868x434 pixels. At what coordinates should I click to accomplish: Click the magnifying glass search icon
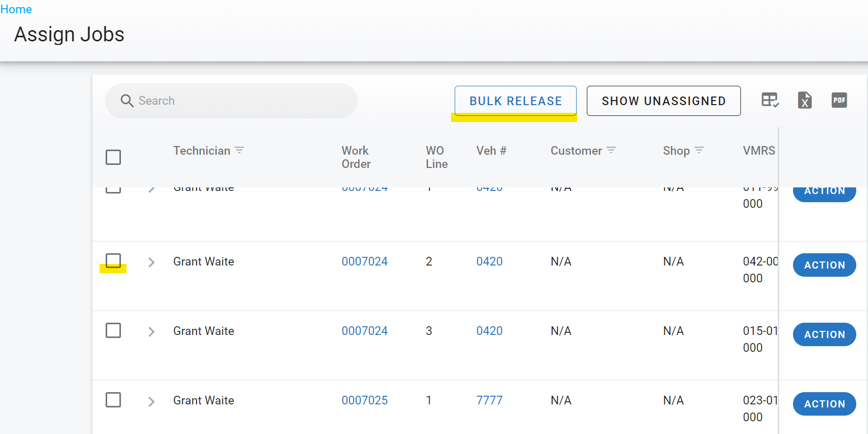point(127,101)
